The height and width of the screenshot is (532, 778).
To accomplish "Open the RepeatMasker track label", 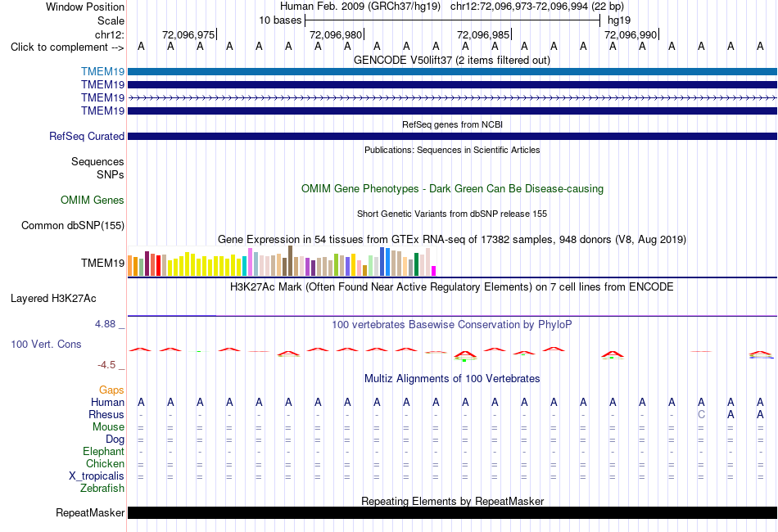I will [x=90, y=512].
